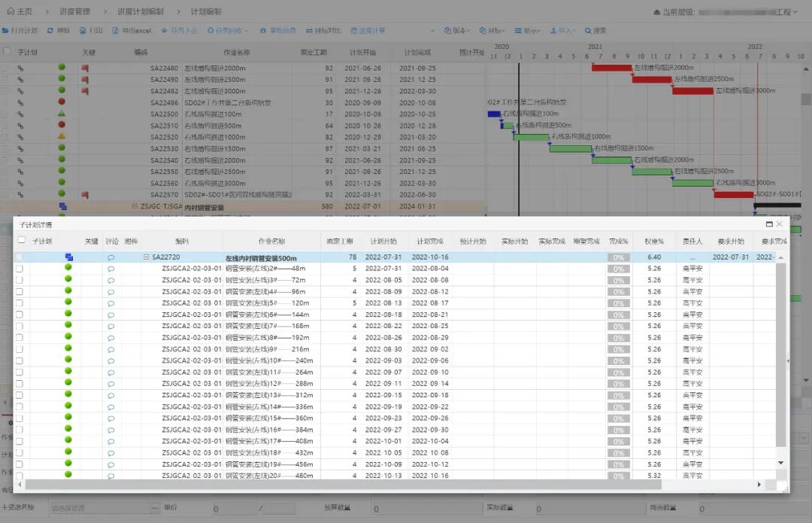Click the refresh icon in the main toolbar

tap(50, 31)
